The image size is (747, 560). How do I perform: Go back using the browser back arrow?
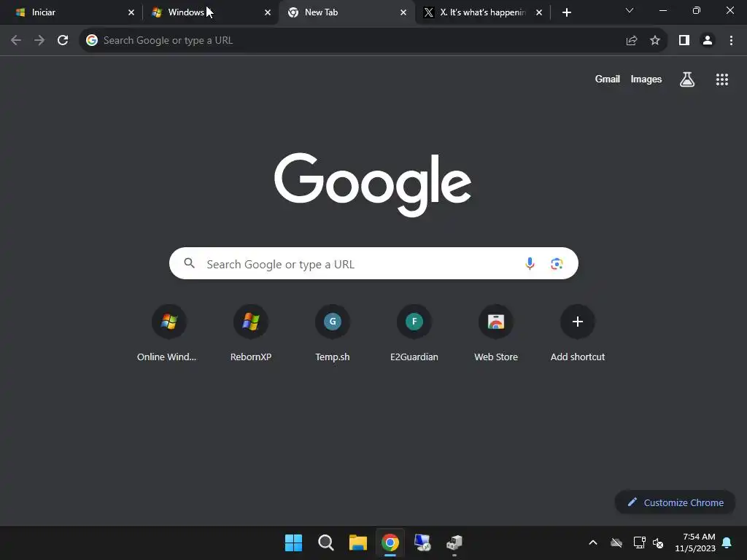point(16,41)
